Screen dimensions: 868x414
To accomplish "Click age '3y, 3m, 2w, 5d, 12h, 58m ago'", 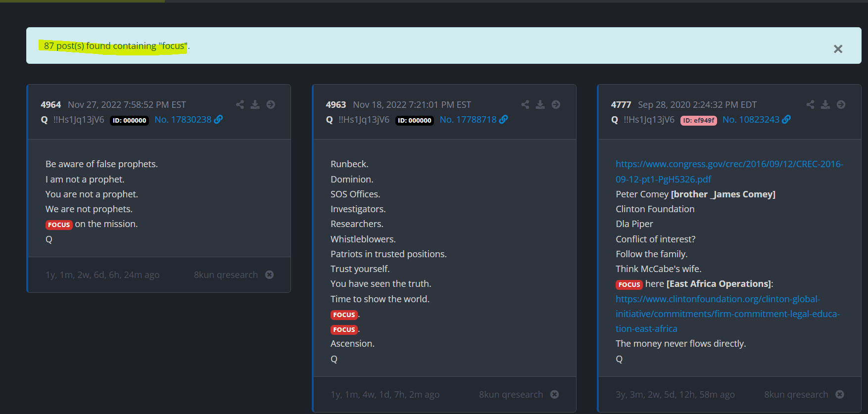I will pyautogui.click(x=675, y=394).
